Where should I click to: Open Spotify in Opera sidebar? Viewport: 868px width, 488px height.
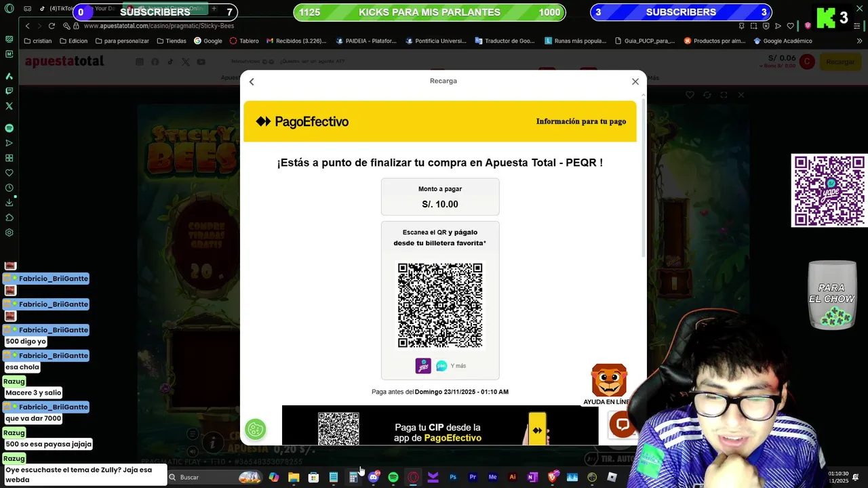[x=9, y=128]
